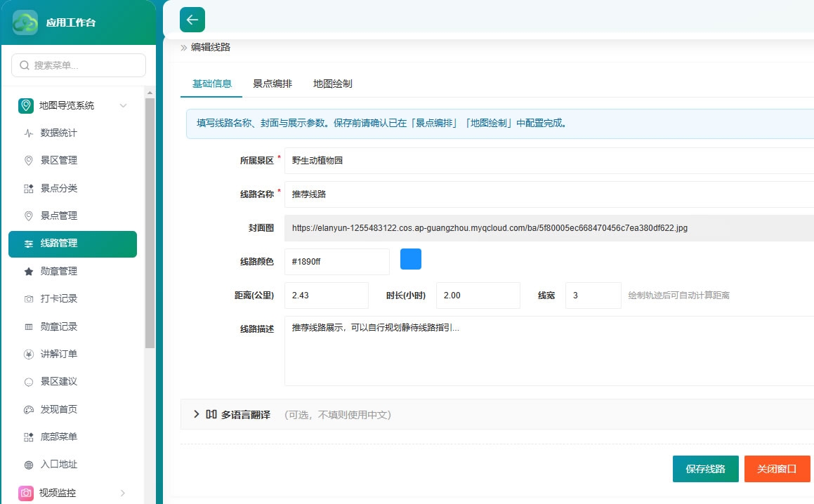Select 线路管理 menu item
The image size is (814, 504).
click(72, 244)
